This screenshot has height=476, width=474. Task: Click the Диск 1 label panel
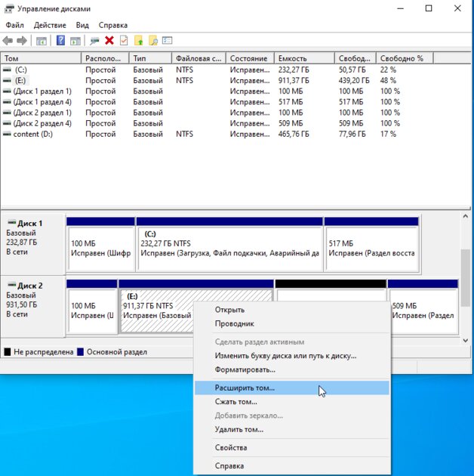(33, 245)
